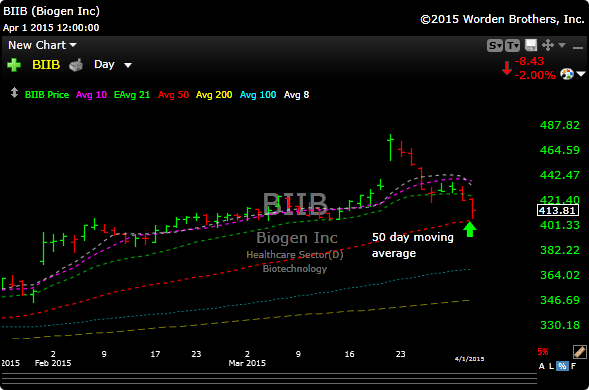Viewport: 589px width, 390px height.
Task: Open the grey arrow menu beside move icon
Action: pyautogui.click(x=562, y=45)
